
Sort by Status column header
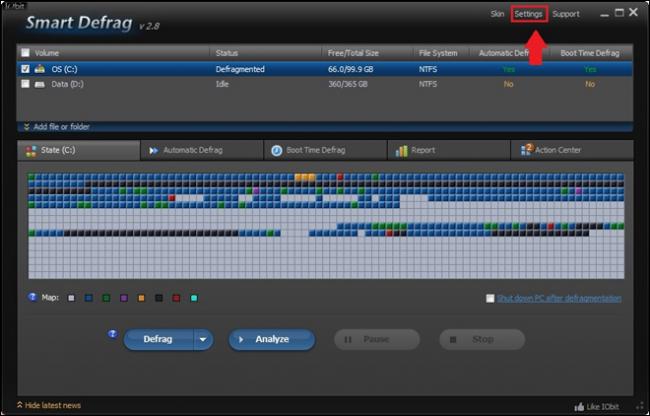227,53
